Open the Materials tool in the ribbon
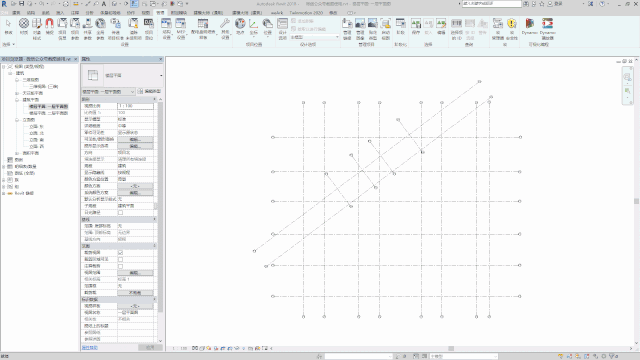 [x=24, y=27]
